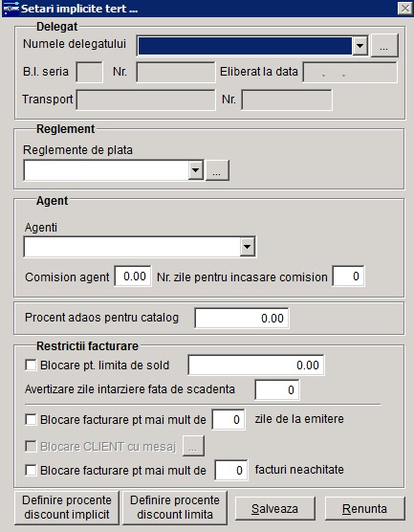414x532 pixels.
Task: Open browse button next to Numele delegatului
Action: coord(384,46)
